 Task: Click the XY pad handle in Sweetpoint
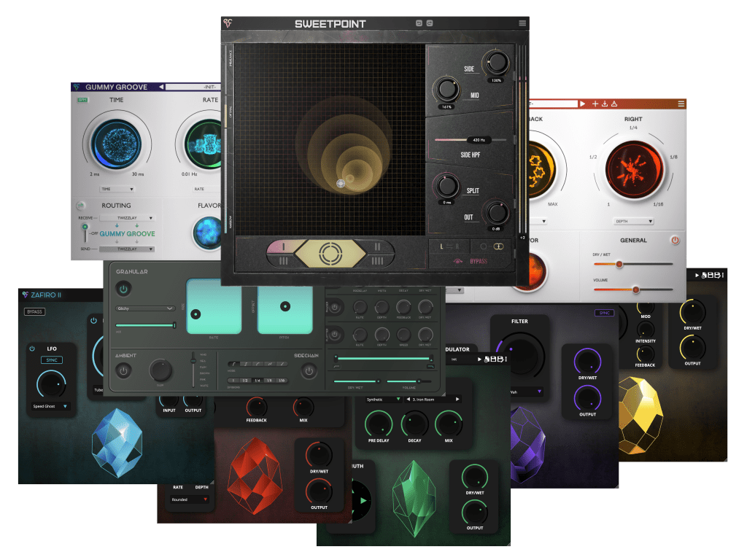341,183
